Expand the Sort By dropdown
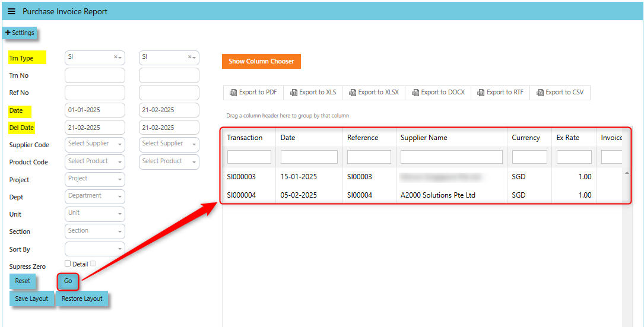 pyautogui.click(x=95, y=249)
